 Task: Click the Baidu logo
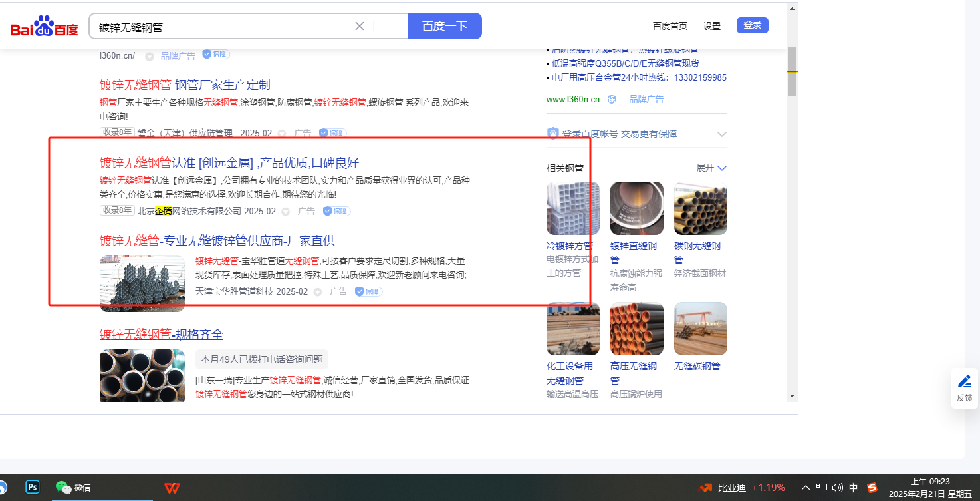[44, 27]
